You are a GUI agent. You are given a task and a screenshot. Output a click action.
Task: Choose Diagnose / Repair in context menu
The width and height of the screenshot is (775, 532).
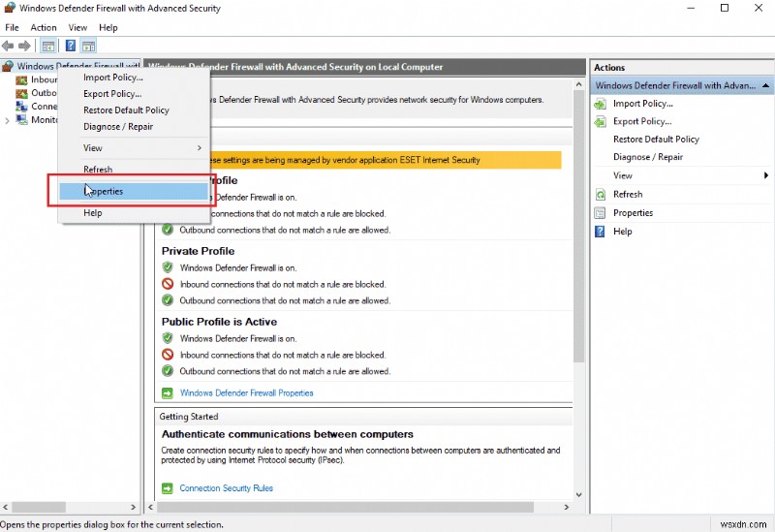click(x=134, y=127)
